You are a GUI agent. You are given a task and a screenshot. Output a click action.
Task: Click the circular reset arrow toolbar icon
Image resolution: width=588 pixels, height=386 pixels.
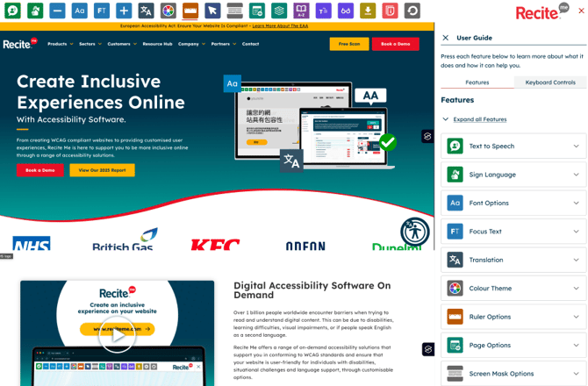click(412, 11)
